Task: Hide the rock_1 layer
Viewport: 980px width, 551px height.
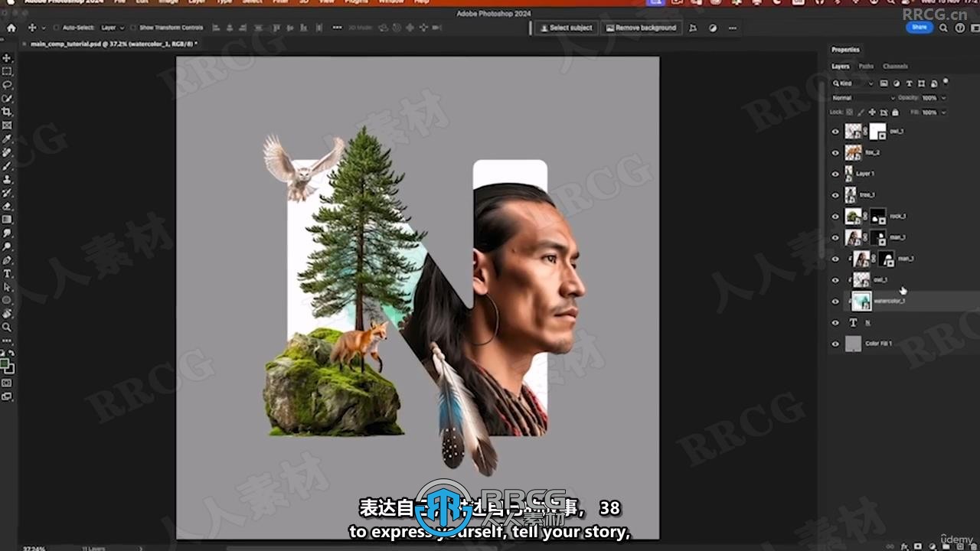Action: 835,217
